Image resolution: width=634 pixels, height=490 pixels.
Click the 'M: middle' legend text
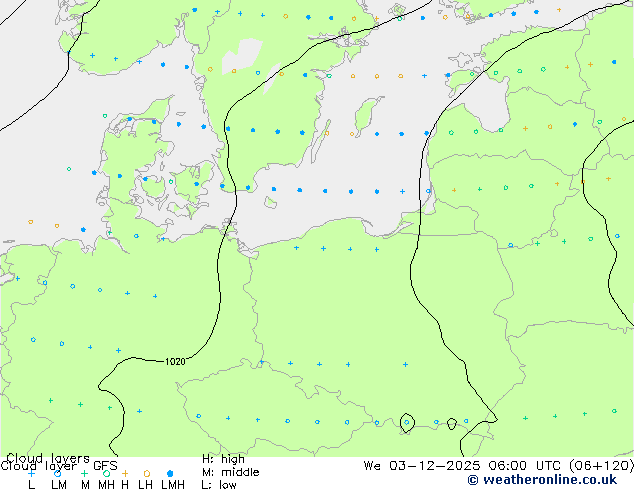[230, 472]
